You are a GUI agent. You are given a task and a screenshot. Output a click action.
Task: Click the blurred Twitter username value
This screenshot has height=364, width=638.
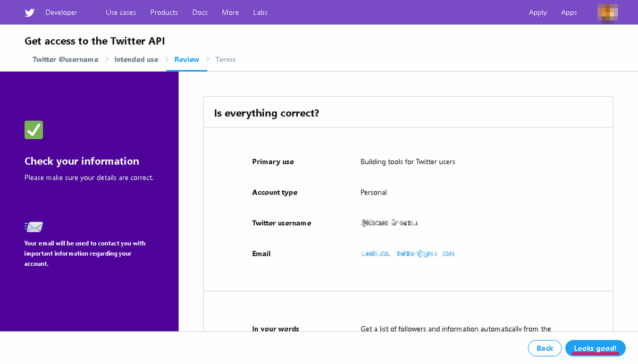pos(389,223)
